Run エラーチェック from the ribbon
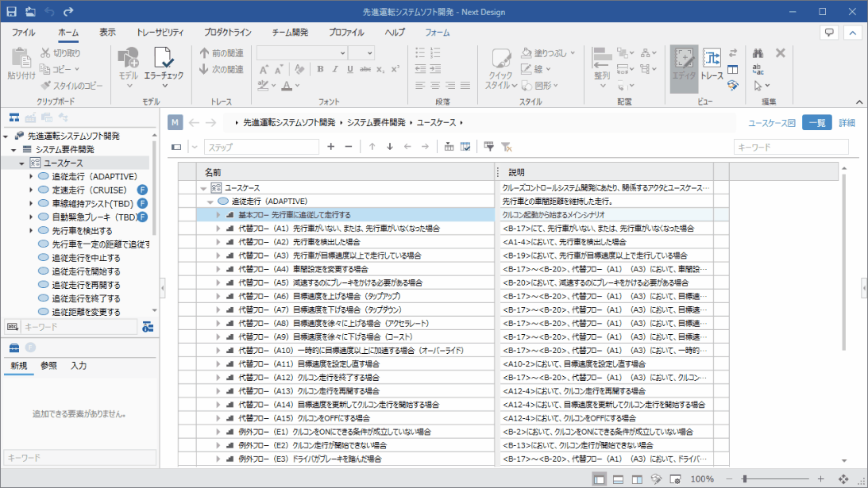 164,67
